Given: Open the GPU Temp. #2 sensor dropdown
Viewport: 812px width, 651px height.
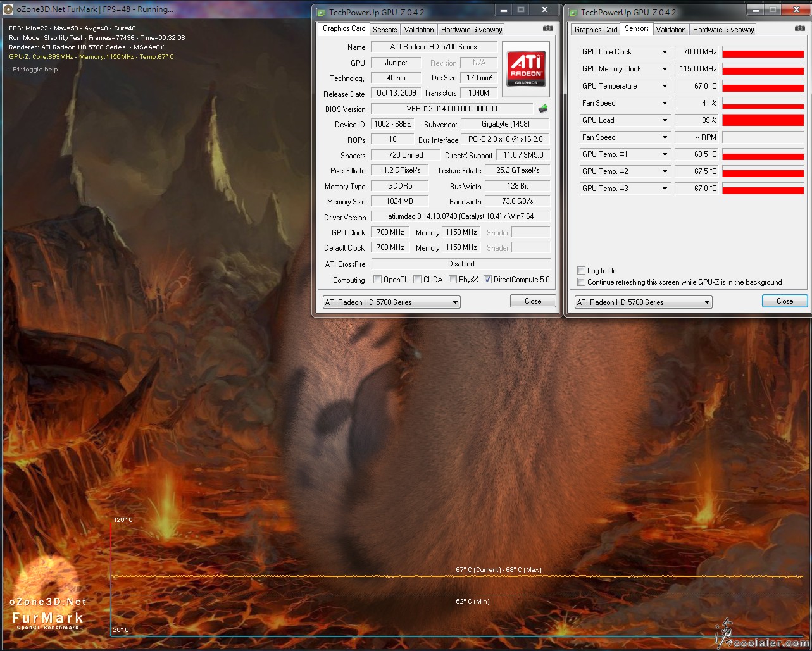Looking at the screenshot, I should point(665,171).
